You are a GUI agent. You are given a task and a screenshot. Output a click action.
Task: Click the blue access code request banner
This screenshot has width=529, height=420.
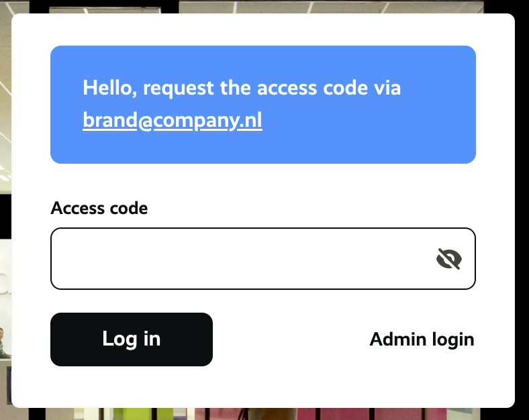click(x=263, y=105)
